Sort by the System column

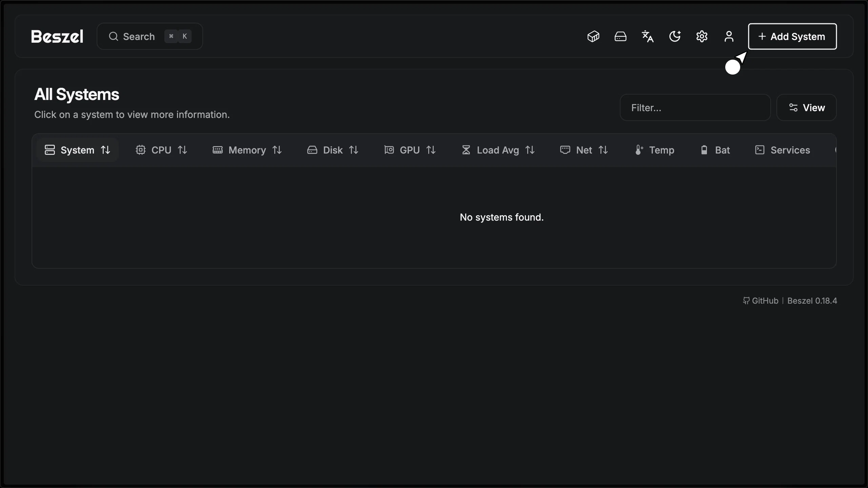click(x=77, y=150)
